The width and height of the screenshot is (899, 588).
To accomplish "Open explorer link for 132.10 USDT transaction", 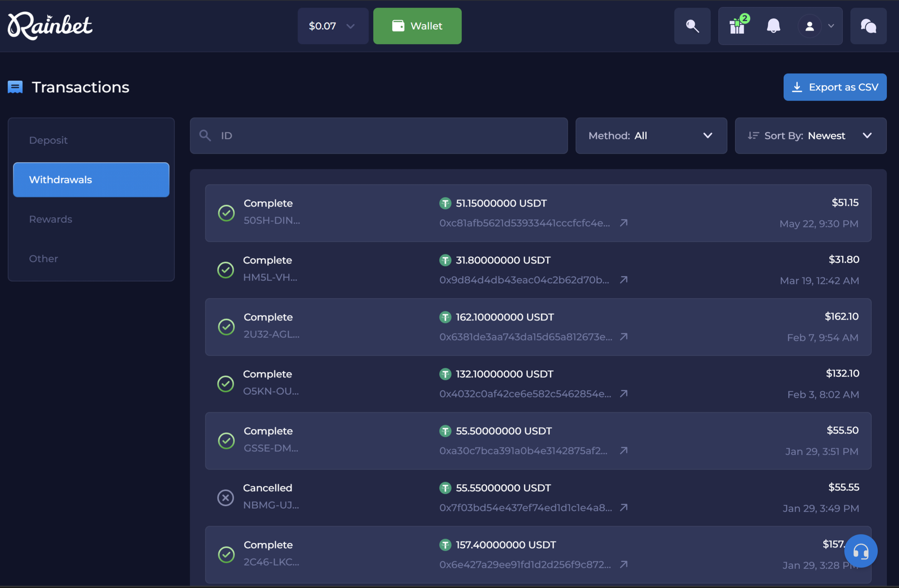I will pos(624,394).
